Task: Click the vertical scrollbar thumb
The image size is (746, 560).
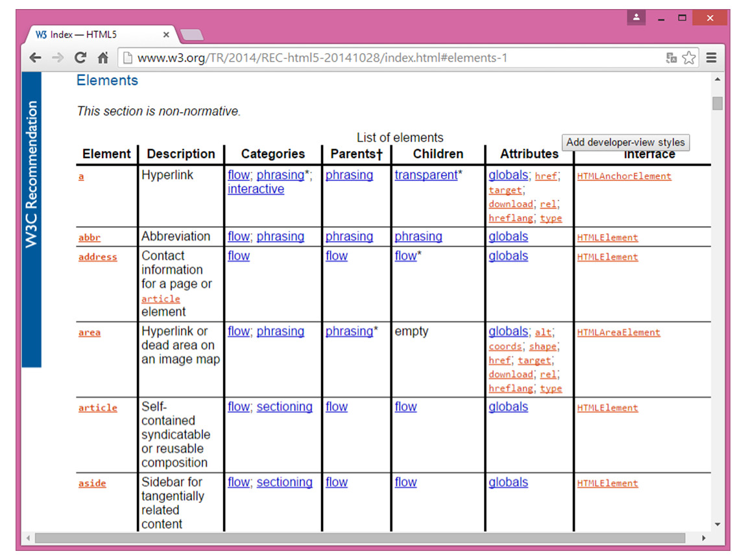Action: point(717,103)
